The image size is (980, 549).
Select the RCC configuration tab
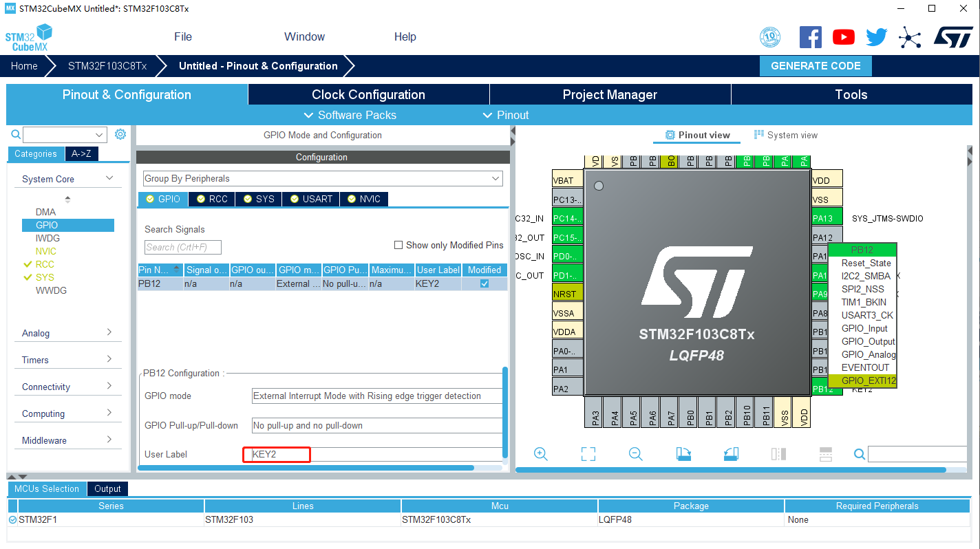click(x=211, y=199)
